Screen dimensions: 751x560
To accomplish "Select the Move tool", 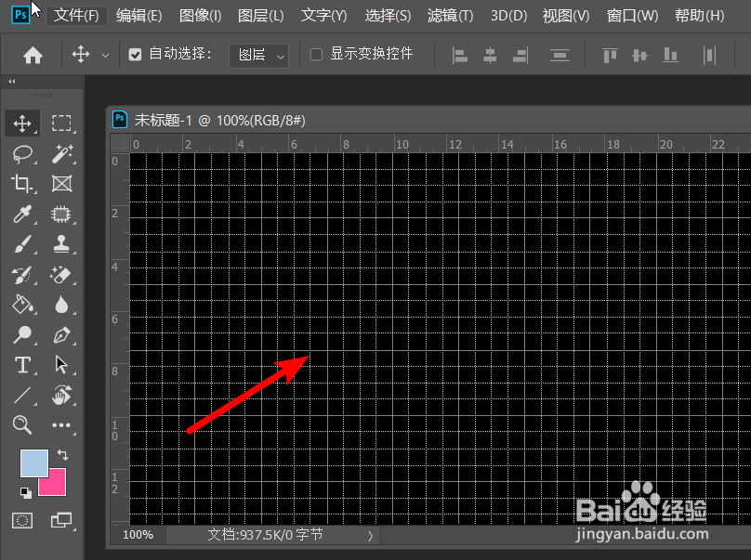I will (22, 123).
